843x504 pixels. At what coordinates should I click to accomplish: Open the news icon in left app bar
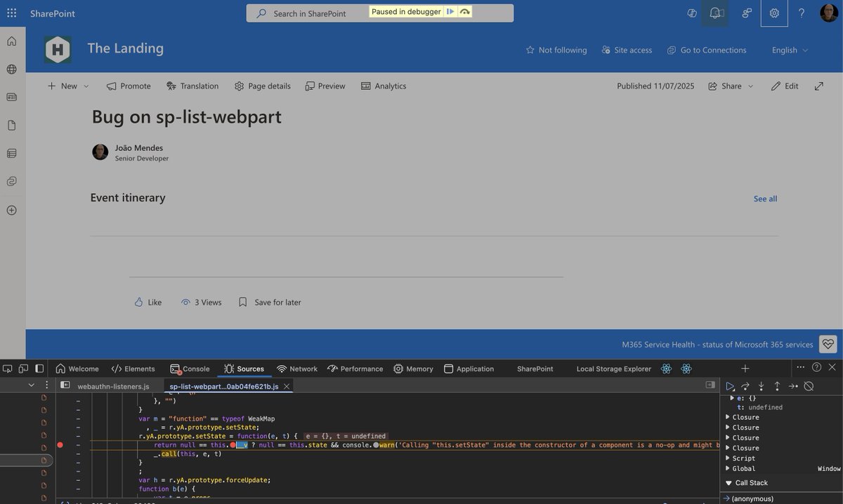[11, 97]
